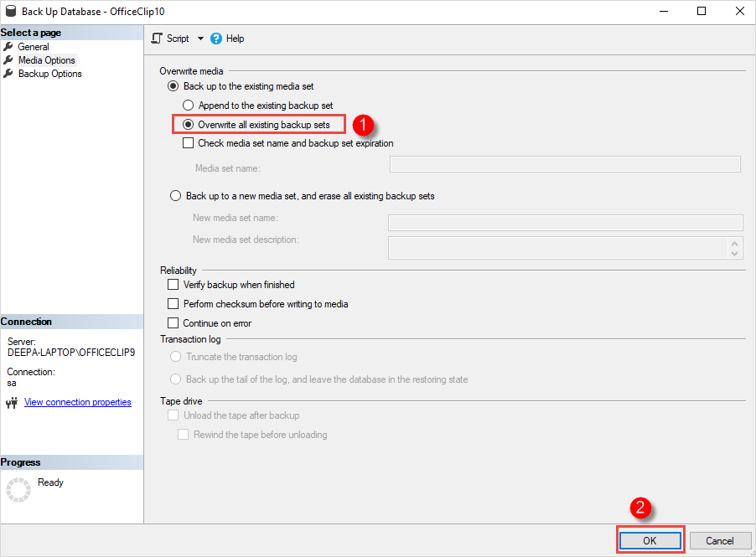Choose Back up to a new media set
Viewport: 756px width, 557px height.
(x=176, y=195)
